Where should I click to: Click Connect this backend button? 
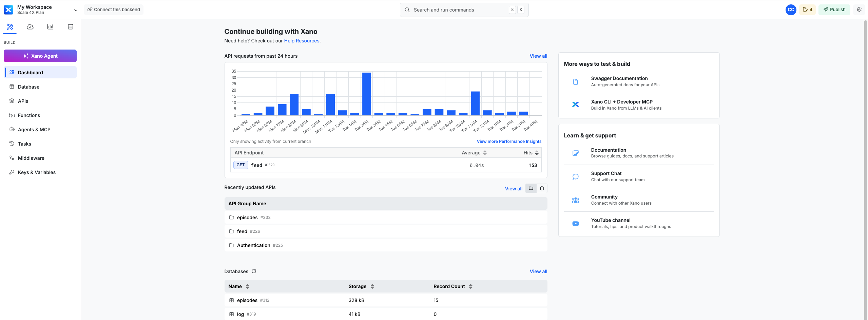point(114,10)
